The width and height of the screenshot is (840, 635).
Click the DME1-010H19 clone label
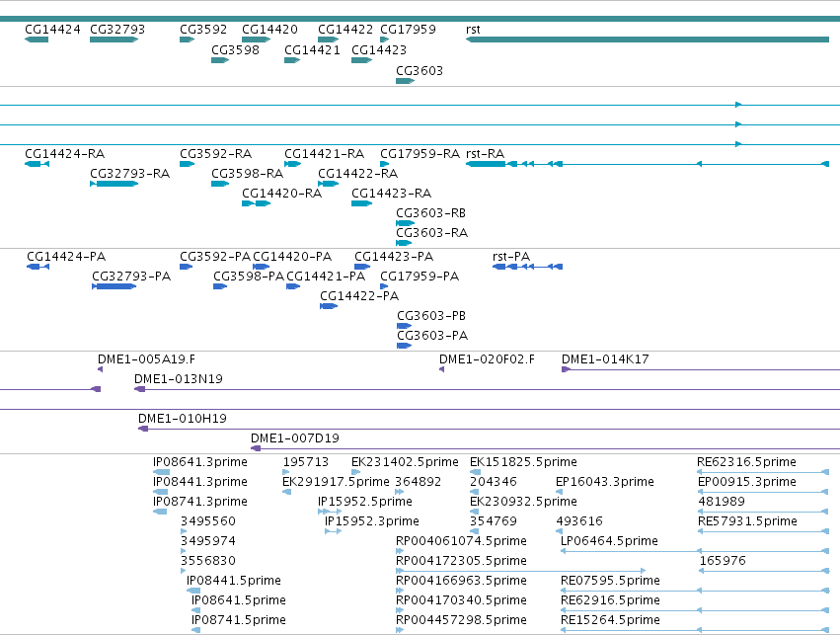(183, 419)
